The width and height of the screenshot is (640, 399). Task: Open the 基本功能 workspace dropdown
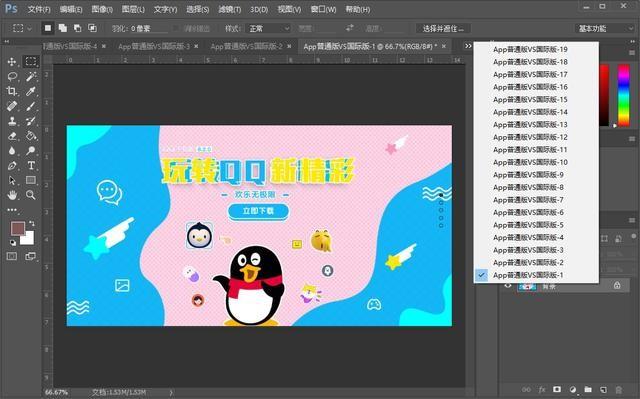pyautogui.click(x=605, y=29)
